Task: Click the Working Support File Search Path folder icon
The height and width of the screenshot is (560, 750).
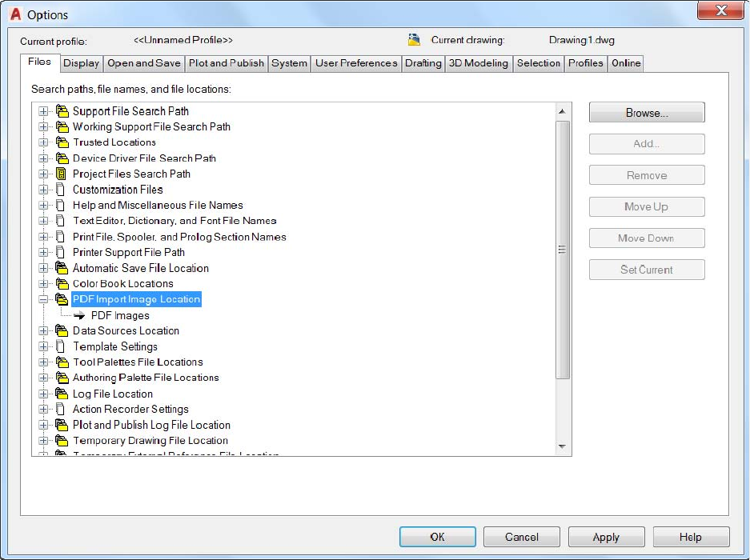Action: (62, 126)
